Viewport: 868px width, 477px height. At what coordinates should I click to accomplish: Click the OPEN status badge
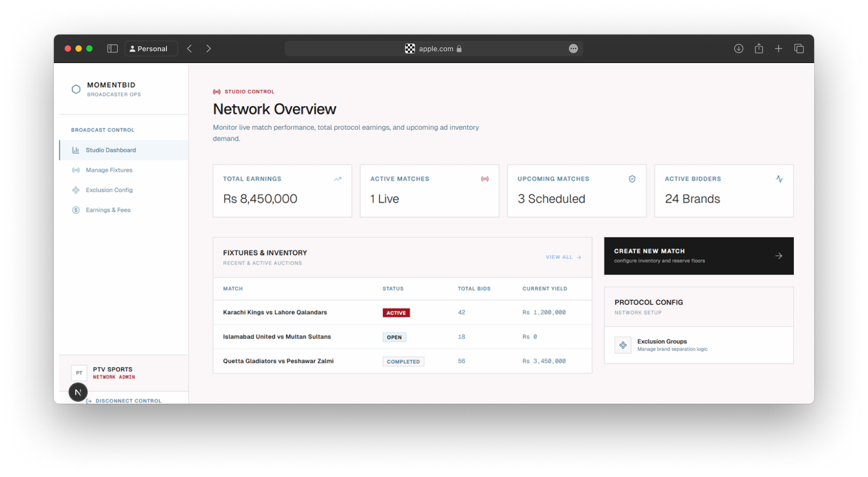394,337
